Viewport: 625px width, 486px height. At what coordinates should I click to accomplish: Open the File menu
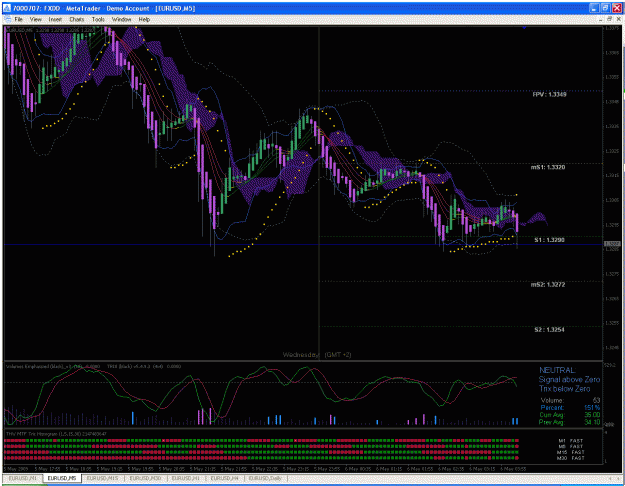pos(18,19)
